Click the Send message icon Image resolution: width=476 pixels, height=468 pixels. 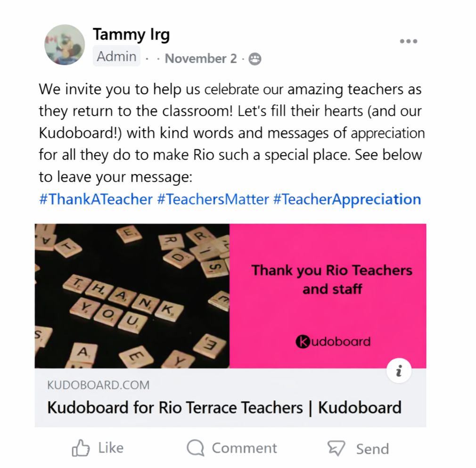[x=336, y=448]
